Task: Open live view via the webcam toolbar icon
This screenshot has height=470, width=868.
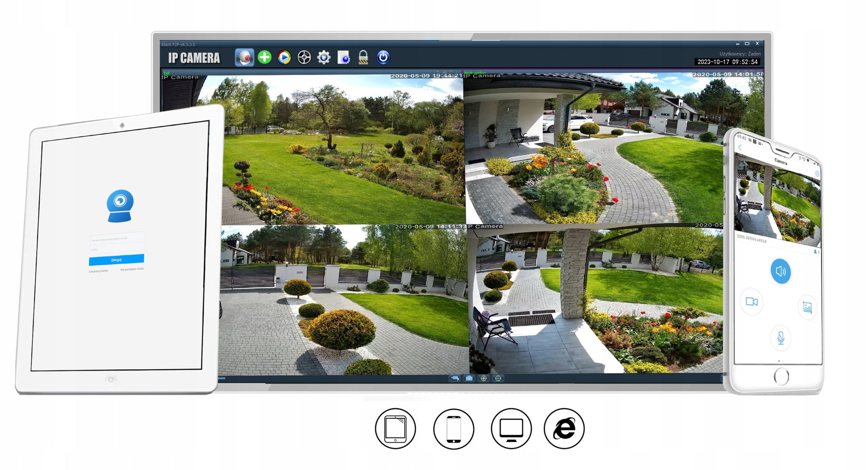Action: (x=244, y=58)
